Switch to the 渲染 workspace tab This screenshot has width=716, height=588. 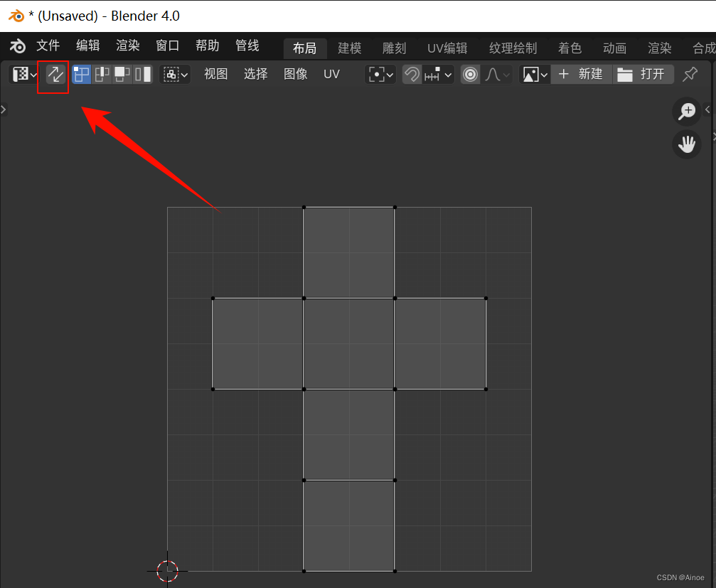(x=659, y=48)
